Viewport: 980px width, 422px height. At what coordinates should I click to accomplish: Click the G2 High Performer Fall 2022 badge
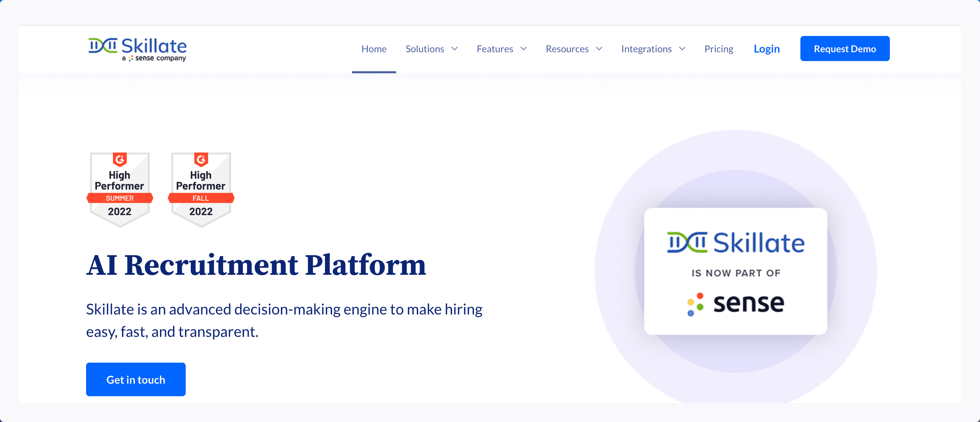(201, 189)
